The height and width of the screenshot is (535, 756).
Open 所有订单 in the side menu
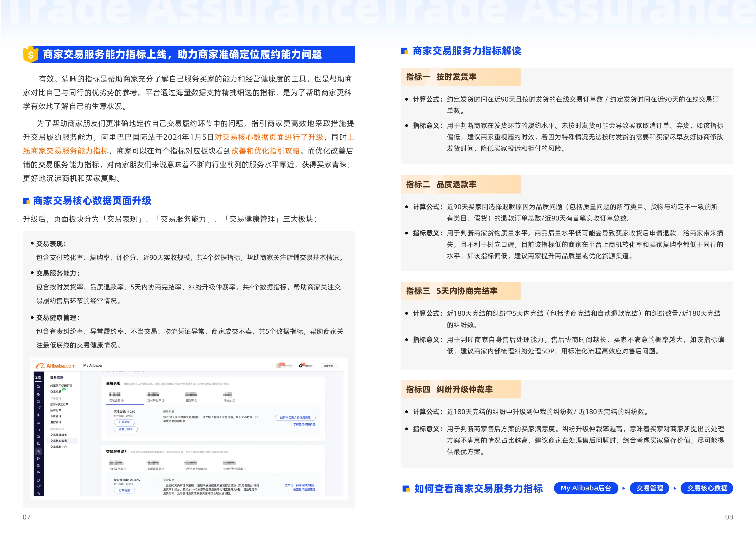coord(56,410)
